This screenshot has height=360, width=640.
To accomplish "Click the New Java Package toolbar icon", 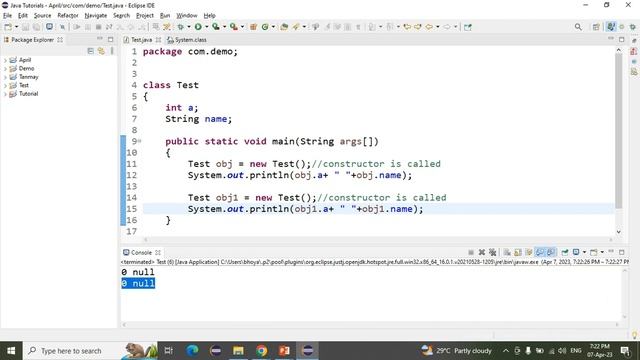I will 253,27.
